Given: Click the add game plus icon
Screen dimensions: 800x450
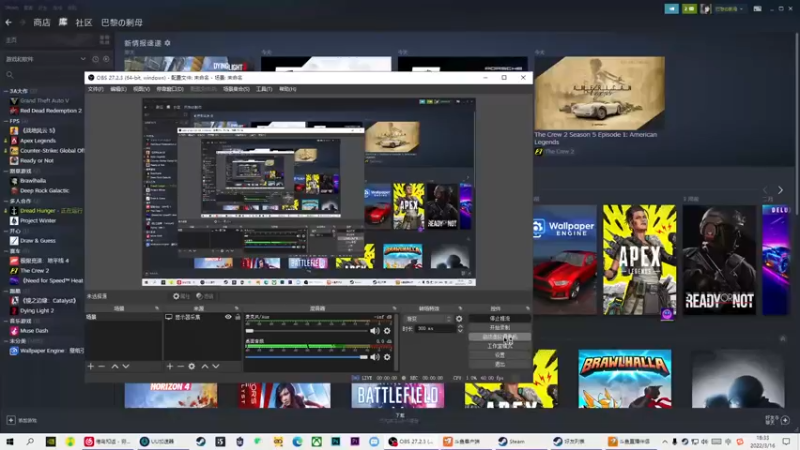Looking at the screenshot, I should click(11, 420).
